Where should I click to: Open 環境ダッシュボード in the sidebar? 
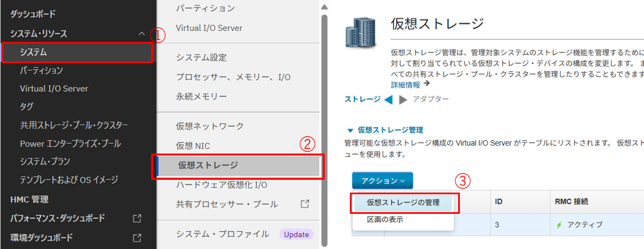coord(41,237)
